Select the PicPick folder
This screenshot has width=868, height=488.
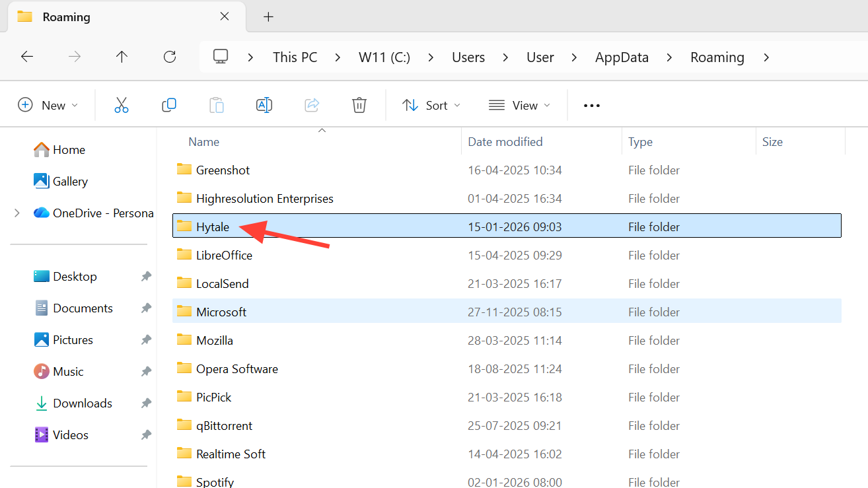[507, 398]
